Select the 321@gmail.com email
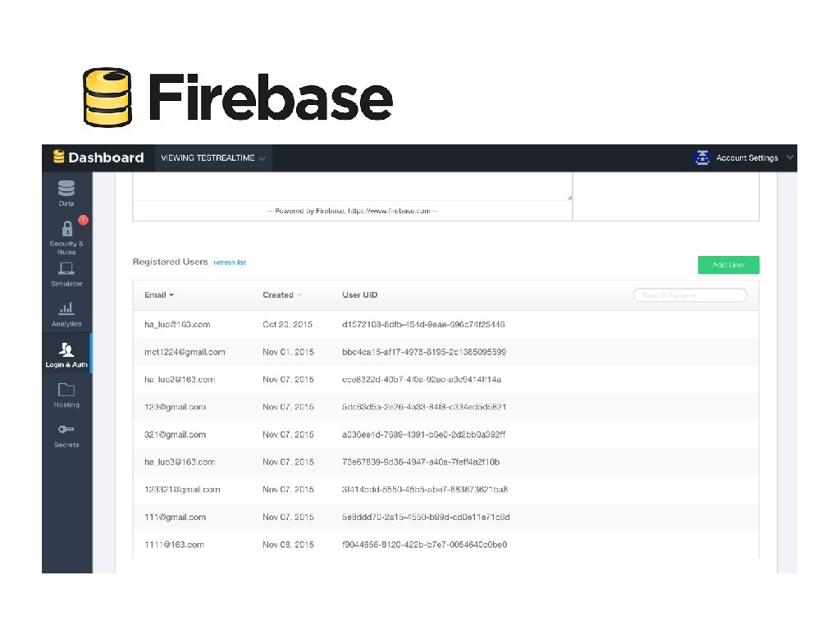Image resolution: width=840 pixels, height=630 pixels. pos(176,435)
